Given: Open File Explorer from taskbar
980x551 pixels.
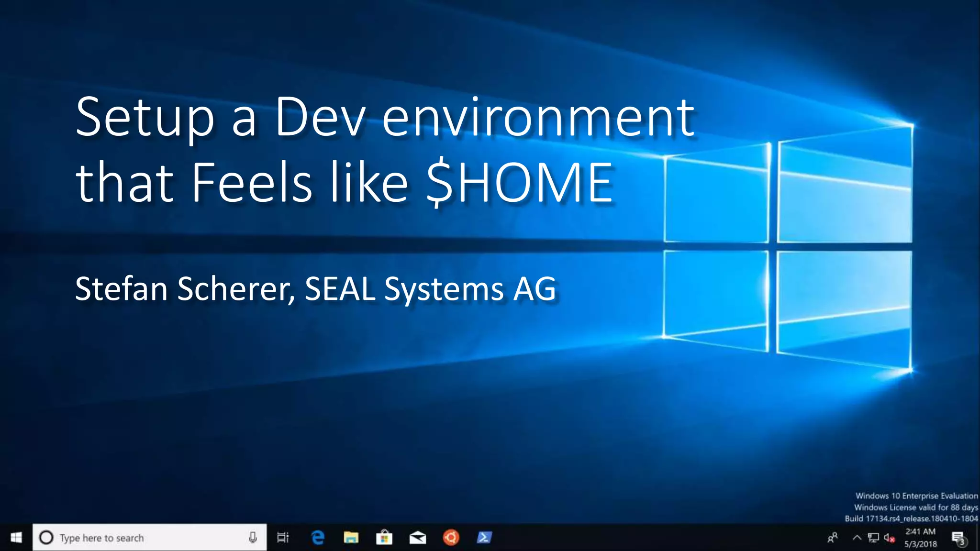Looking at the screenshot, I should 351,538.
